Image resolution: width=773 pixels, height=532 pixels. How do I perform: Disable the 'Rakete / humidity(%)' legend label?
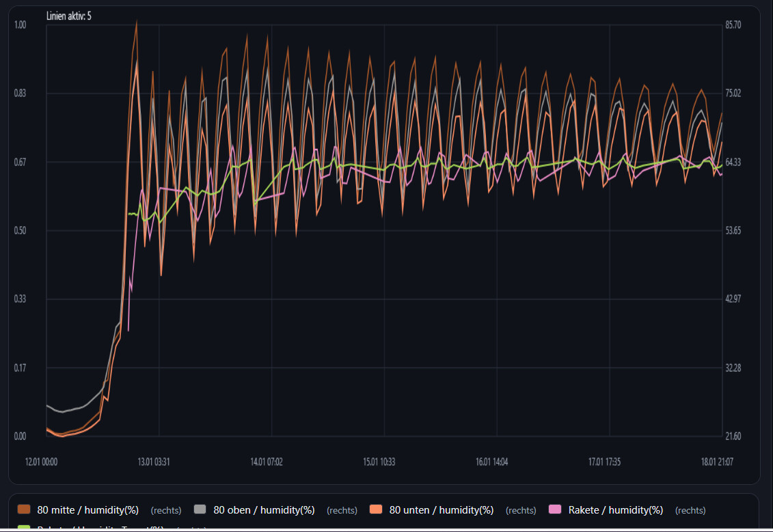(x=615, y=509)
